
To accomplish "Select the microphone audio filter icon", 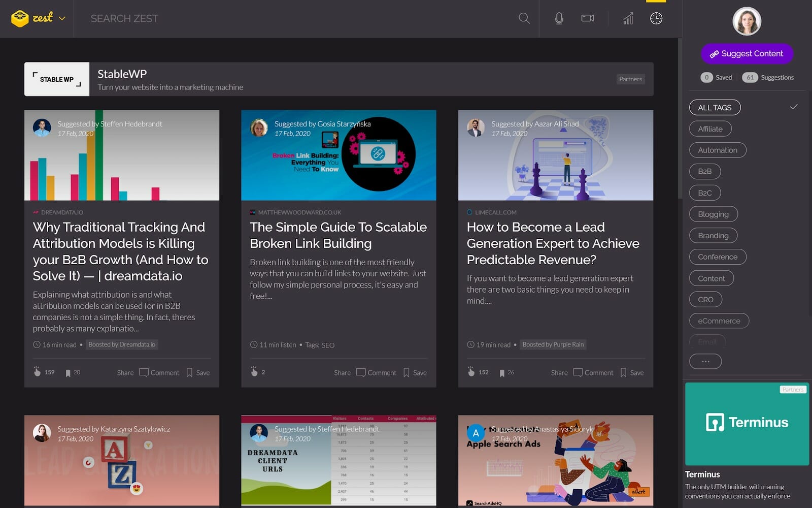I will coord(559,19).
